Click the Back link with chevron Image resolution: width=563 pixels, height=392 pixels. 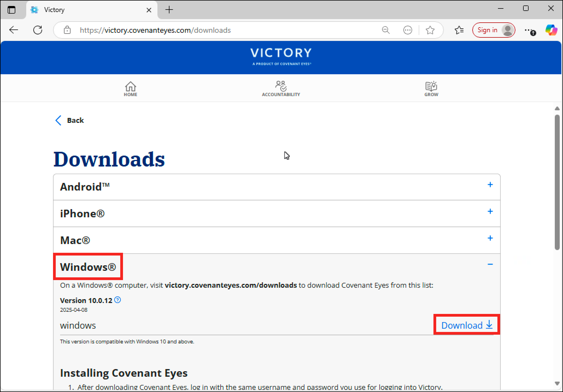[x=69, y=120]
